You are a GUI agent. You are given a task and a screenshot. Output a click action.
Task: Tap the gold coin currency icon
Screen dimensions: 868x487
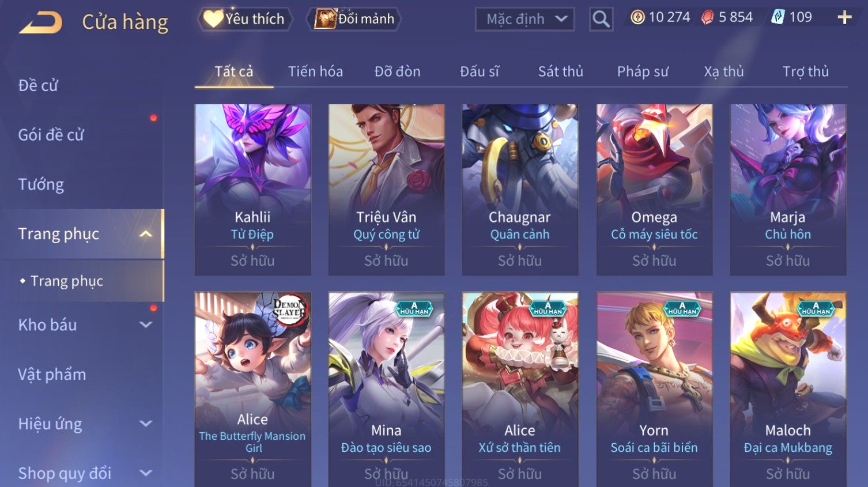[637, 17]
